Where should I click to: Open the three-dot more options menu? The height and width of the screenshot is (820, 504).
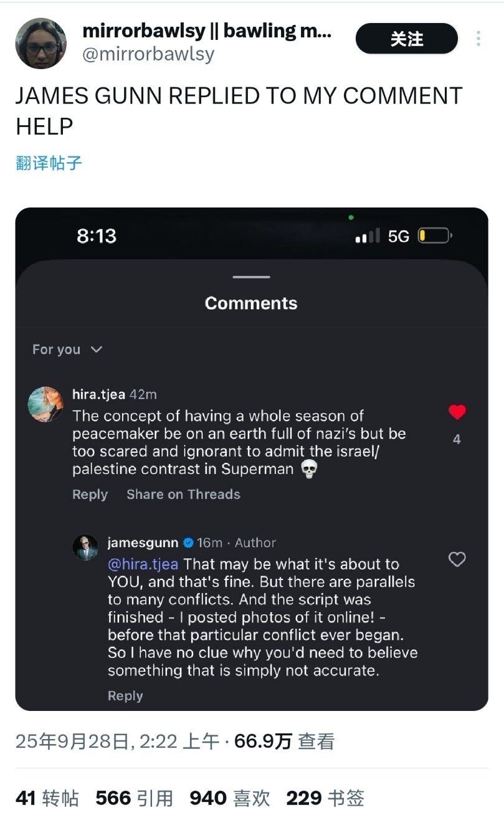point(478,39)
